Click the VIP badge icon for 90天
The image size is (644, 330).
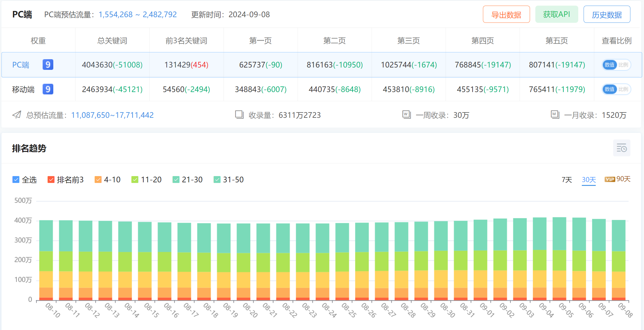[610, 179]
